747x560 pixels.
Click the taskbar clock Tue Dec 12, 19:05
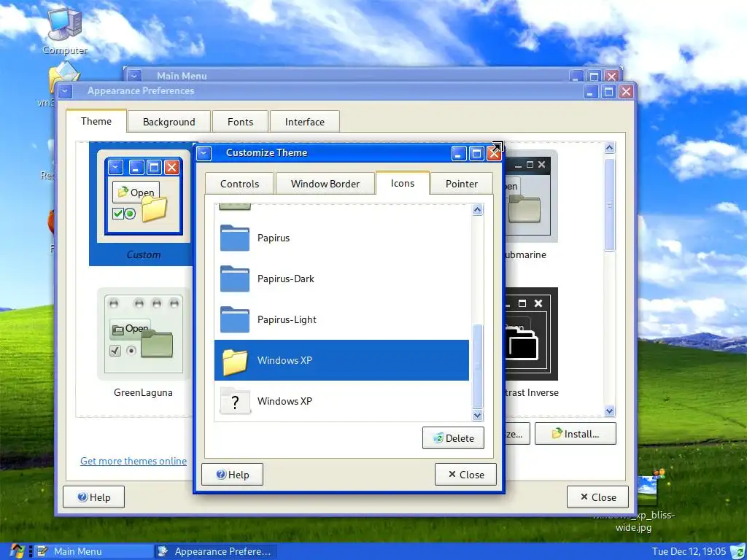pos(689,551)
